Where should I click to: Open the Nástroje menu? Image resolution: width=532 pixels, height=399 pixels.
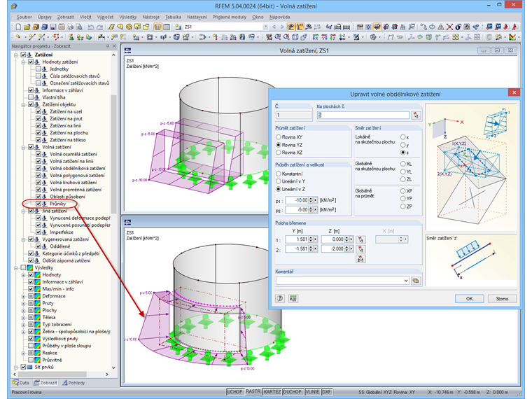coord(150,17)
